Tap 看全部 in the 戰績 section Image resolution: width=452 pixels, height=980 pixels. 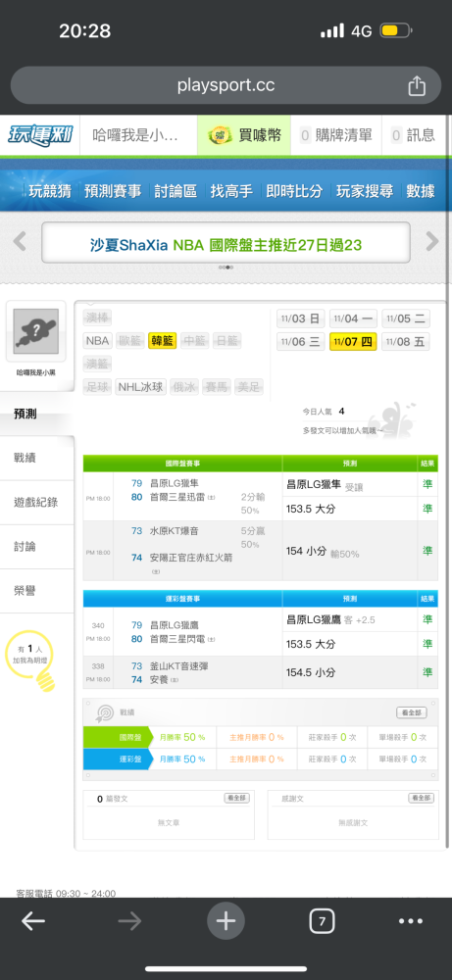pos(412,712)
